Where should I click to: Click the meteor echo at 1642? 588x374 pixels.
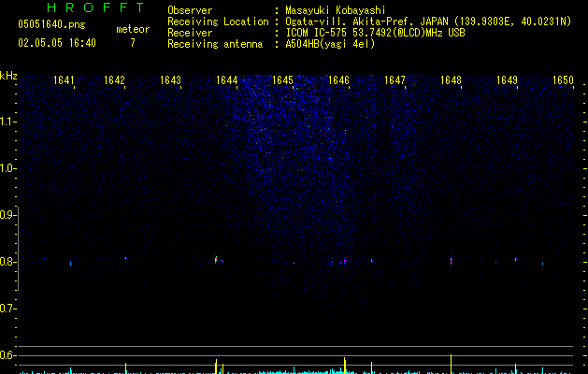click(x=125, y=258)
